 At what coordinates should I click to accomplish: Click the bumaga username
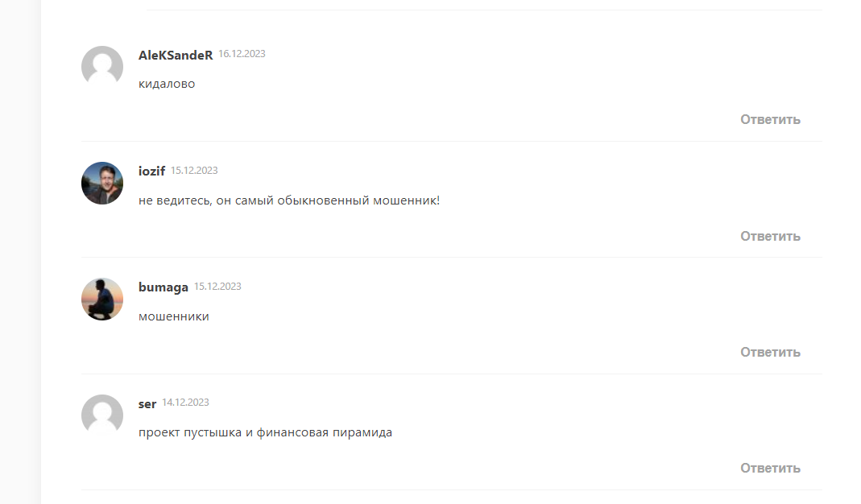click(163, 287)
